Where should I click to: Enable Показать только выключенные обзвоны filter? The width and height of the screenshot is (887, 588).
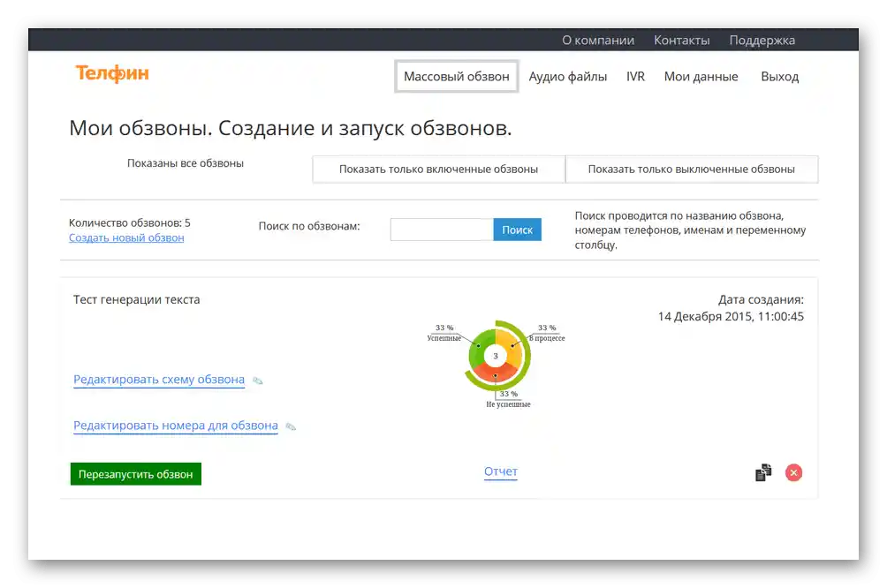tap(692, 169)
